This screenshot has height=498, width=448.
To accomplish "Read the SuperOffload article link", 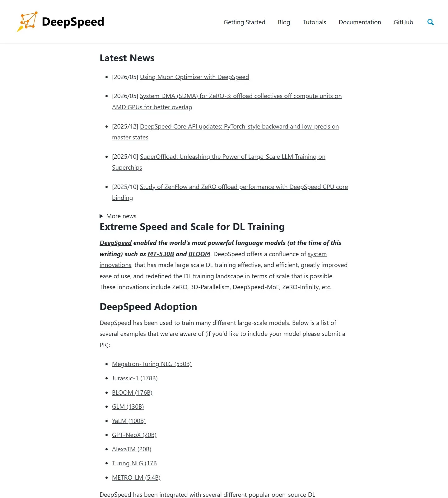I will point(219,162).
